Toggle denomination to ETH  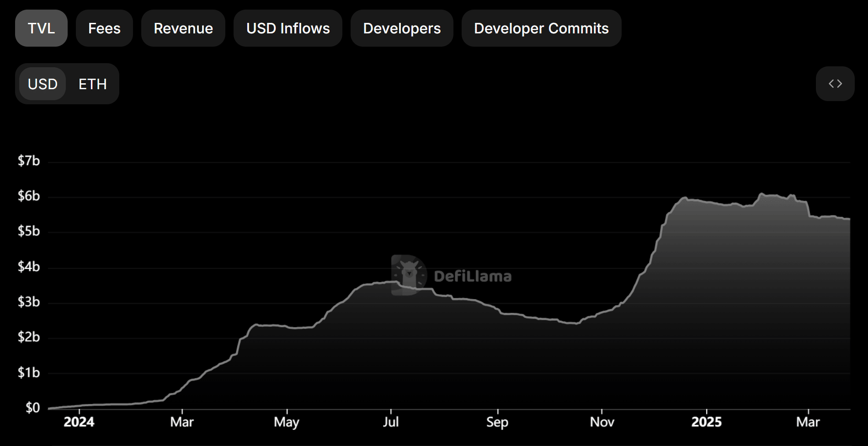coord(93,84)
